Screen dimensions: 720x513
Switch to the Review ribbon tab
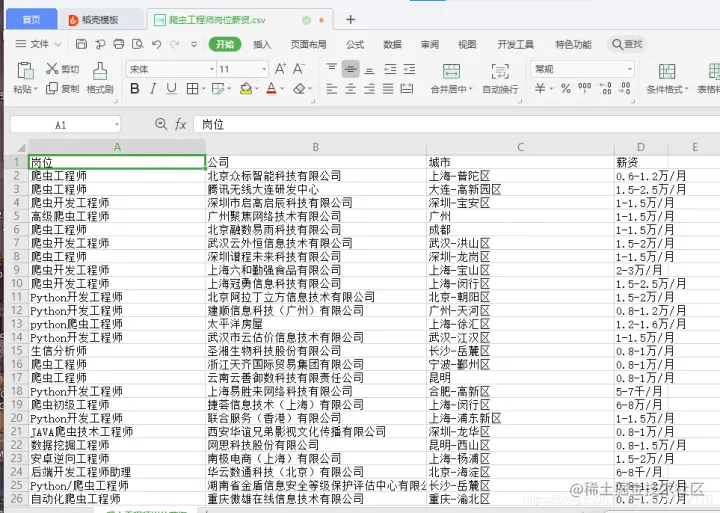(x=430, y=44)
